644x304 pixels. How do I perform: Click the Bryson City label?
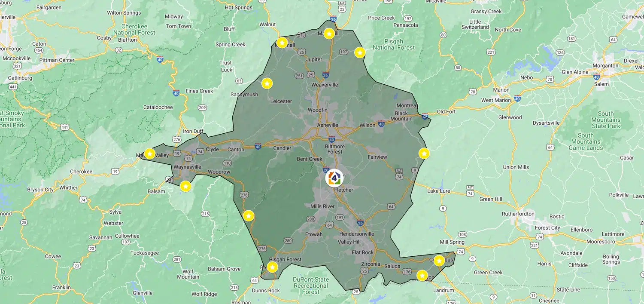40,190
